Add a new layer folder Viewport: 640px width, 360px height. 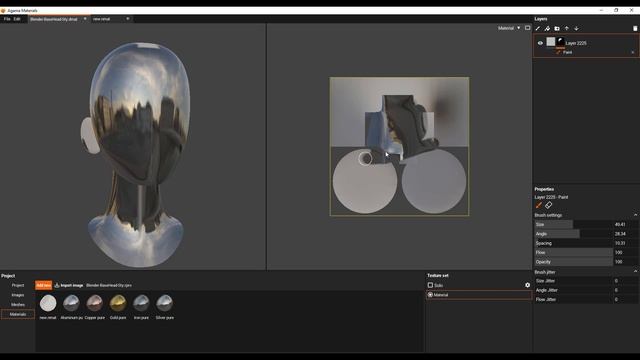pos(557,29)
